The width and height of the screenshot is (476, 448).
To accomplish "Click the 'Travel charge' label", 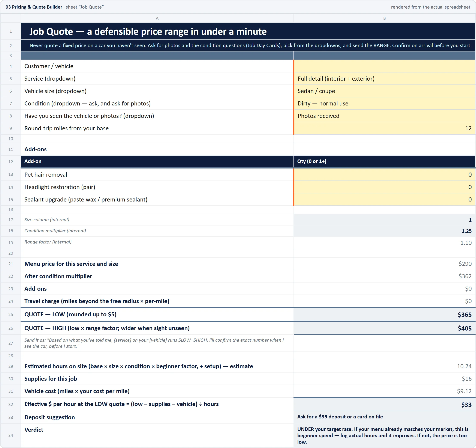I will click(x=97, y=301).
